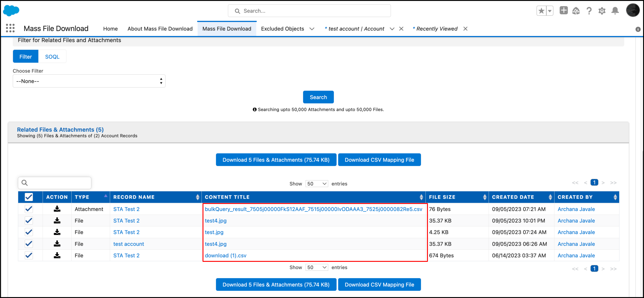This screenshot has height=298, width=644.
Task: Click top Download CSV Mapping File button
Action: point(379,160)
